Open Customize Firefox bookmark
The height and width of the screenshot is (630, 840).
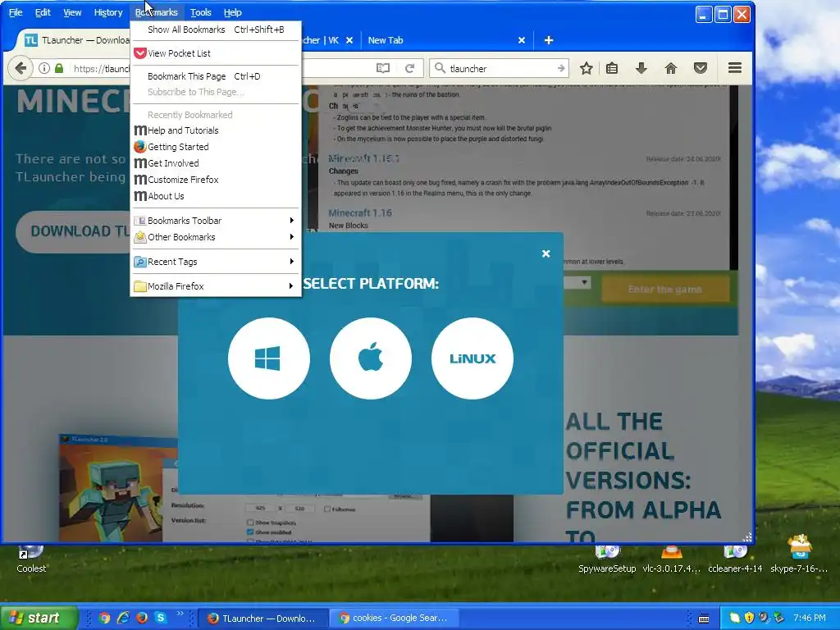(x=216, y=180)
